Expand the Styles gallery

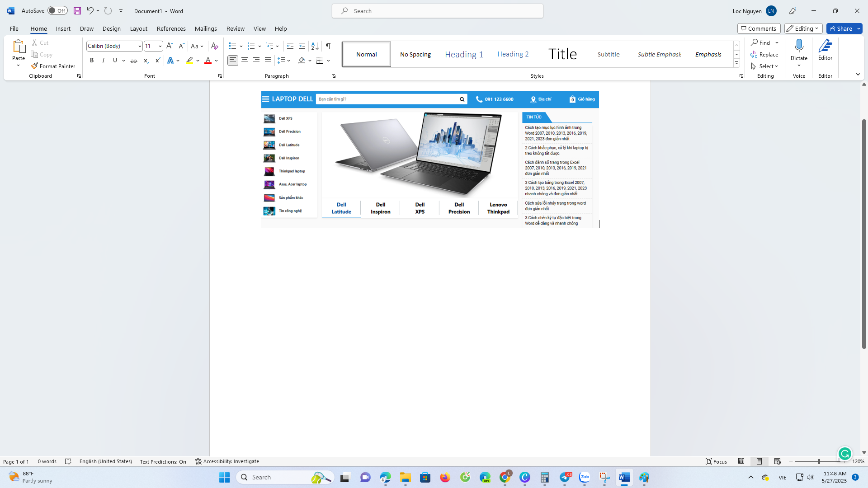(x=736, y=63)
